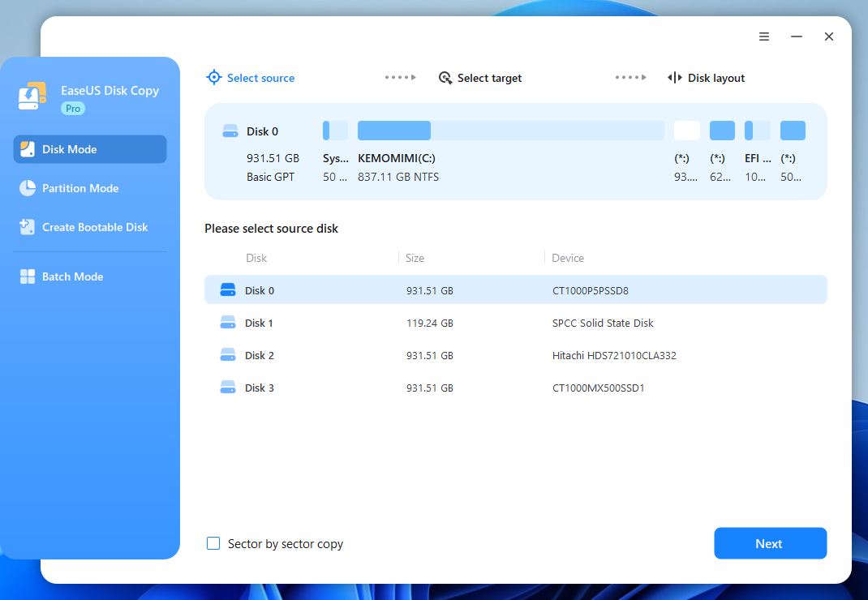The image size is (868, 600).
Task: Click the Select source crosshair icon
Action: (214, 78)
